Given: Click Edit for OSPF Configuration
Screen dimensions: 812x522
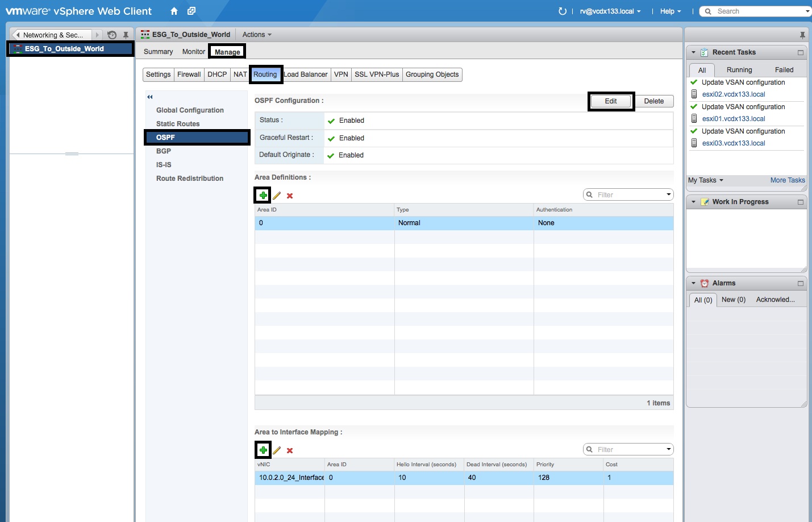Looking at the screenshot, I should pos(611,101).
